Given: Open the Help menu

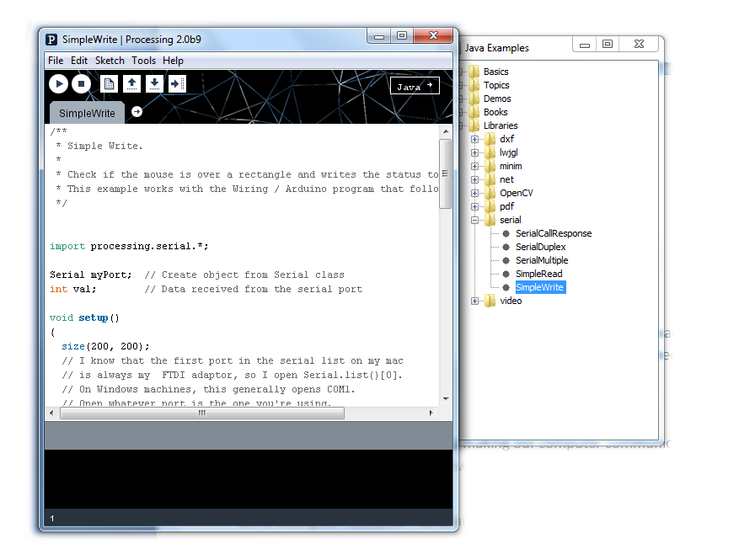Looking at the screenshot, I should point(173,61).
